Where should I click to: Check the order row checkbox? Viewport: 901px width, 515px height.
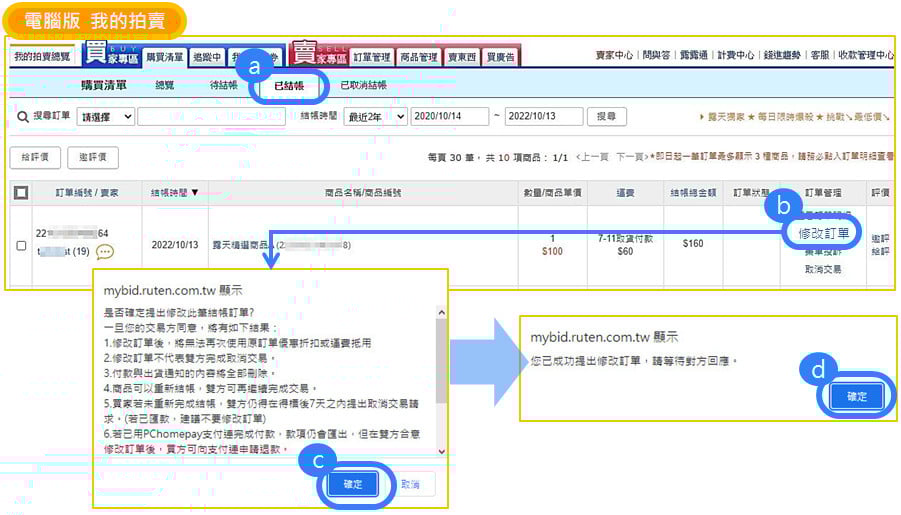[22, 245]
